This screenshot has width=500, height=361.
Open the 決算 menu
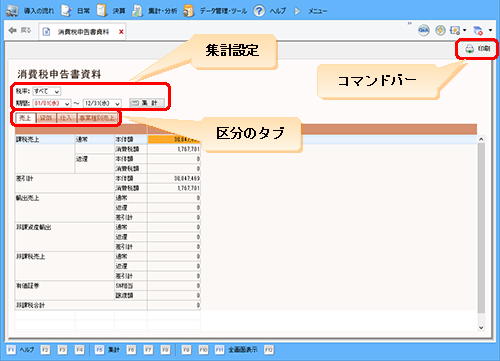(x=111, y=11)
